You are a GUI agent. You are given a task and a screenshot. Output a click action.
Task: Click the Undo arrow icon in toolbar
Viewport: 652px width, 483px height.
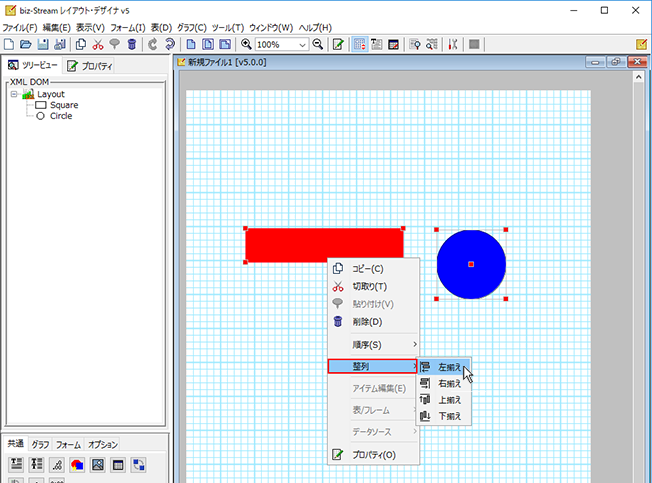click(x=152, y=45)
